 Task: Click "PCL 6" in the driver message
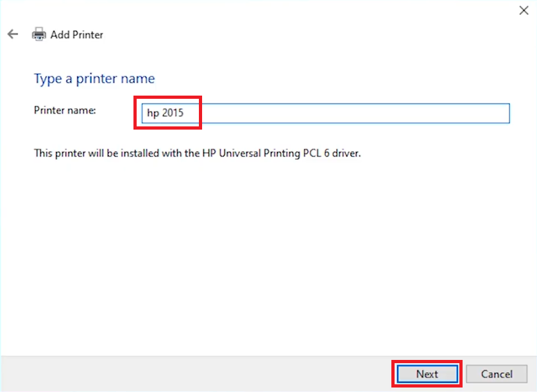point(316,153)
